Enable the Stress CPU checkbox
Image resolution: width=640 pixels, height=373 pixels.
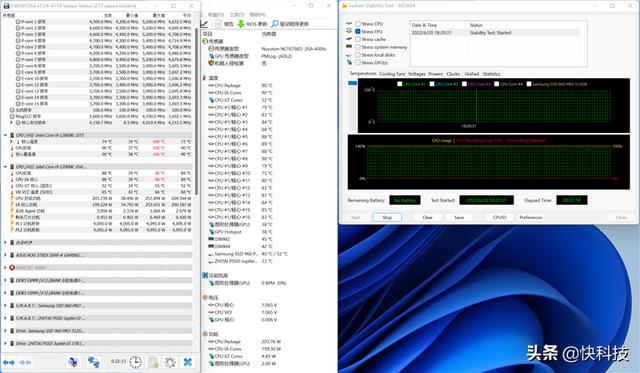click(x=358, y=24)
